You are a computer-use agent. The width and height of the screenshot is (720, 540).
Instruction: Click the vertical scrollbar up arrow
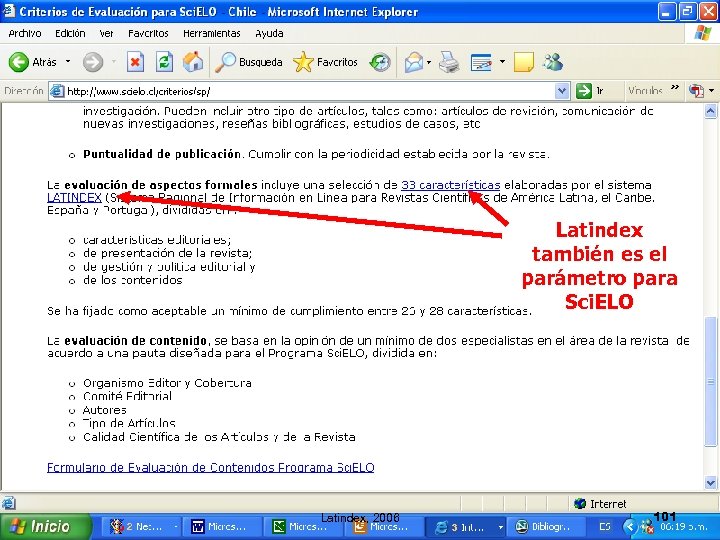[710, 111]
